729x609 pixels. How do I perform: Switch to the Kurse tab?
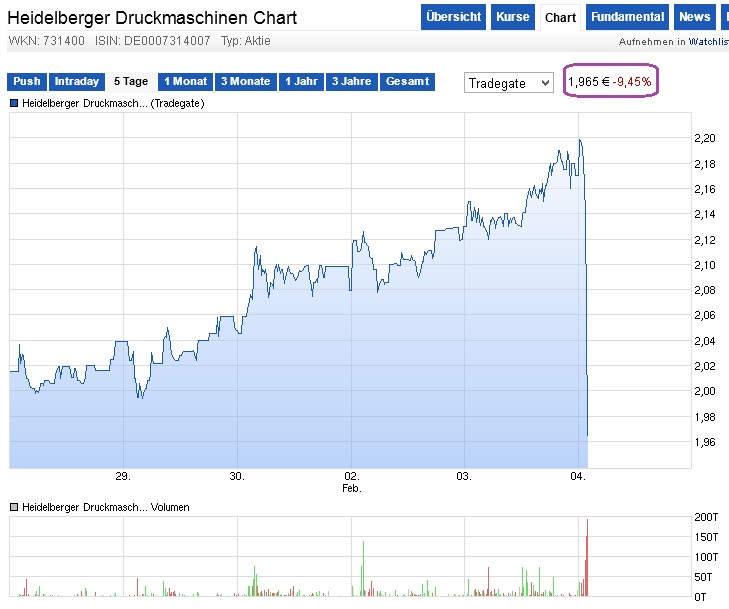click(x=513, y=17)
